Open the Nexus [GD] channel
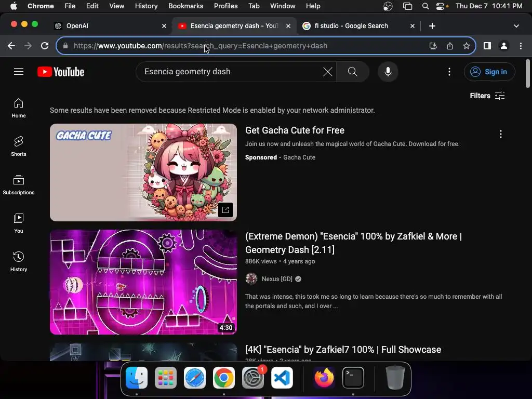Screen dimensions: 532x399 click(277, 279)
